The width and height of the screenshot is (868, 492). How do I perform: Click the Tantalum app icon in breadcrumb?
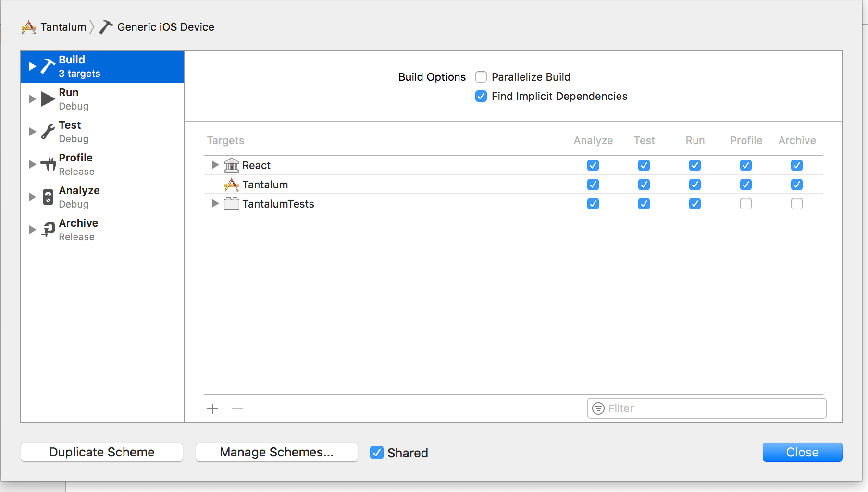(29, 27)
